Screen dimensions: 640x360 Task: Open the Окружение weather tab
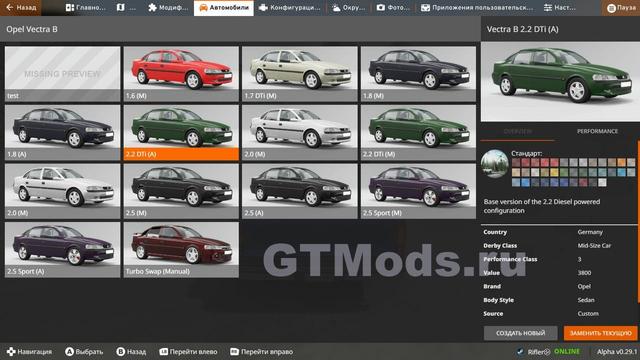click(348, 7)
